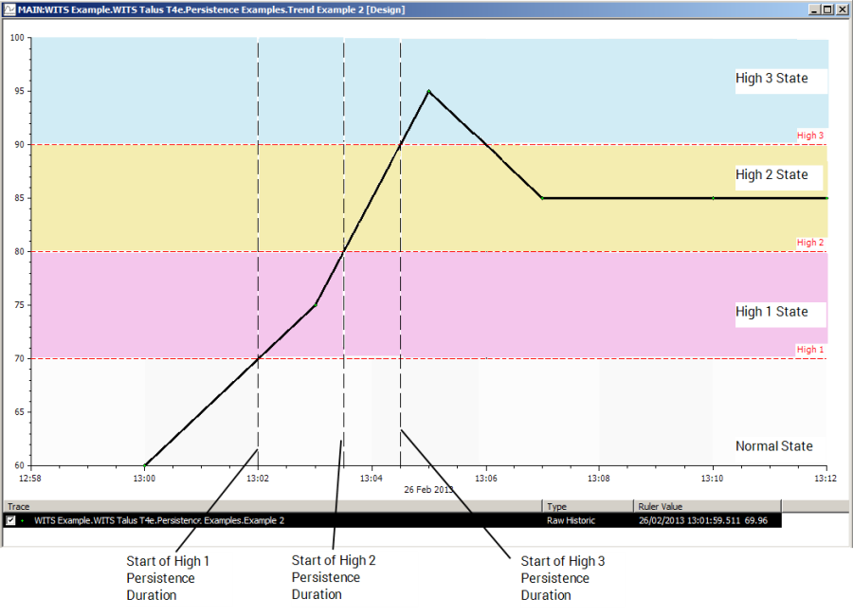Click the data point at 13:07 on the trace
Image resolution: width=853 pixels, height=616 pixels.
542,198
